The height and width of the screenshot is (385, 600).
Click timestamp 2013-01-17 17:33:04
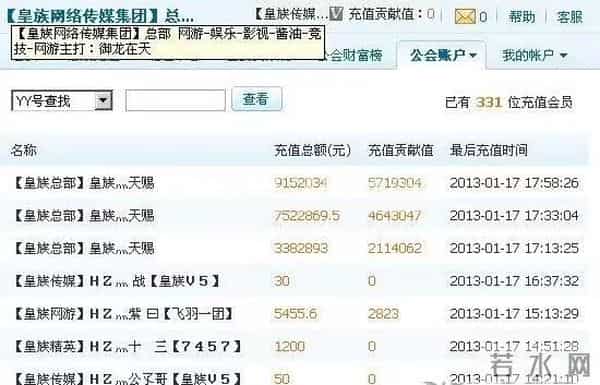514,216
